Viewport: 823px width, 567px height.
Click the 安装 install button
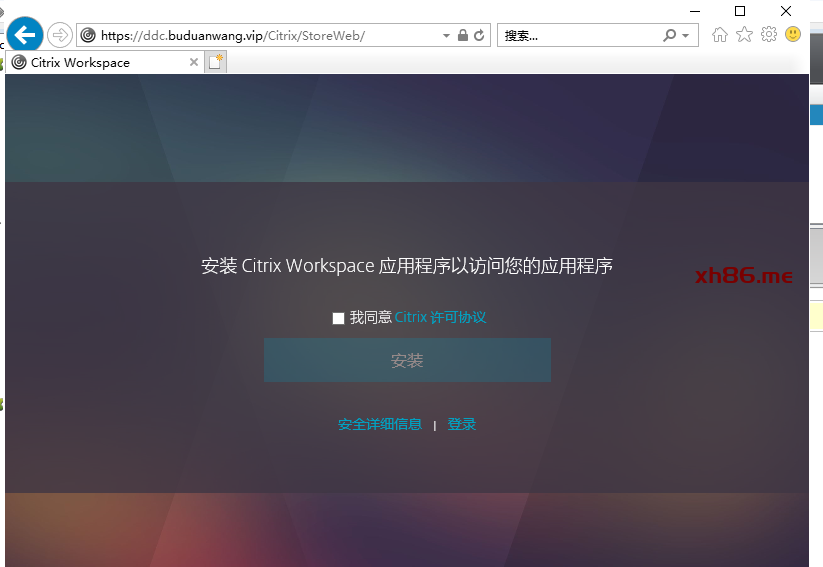pyautogui.click(x=407, y=360)
